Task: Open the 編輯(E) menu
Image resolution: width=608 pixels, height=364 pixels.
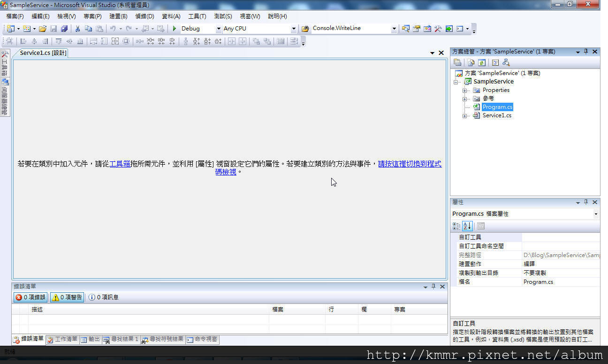Action: [x=40, y=16]
